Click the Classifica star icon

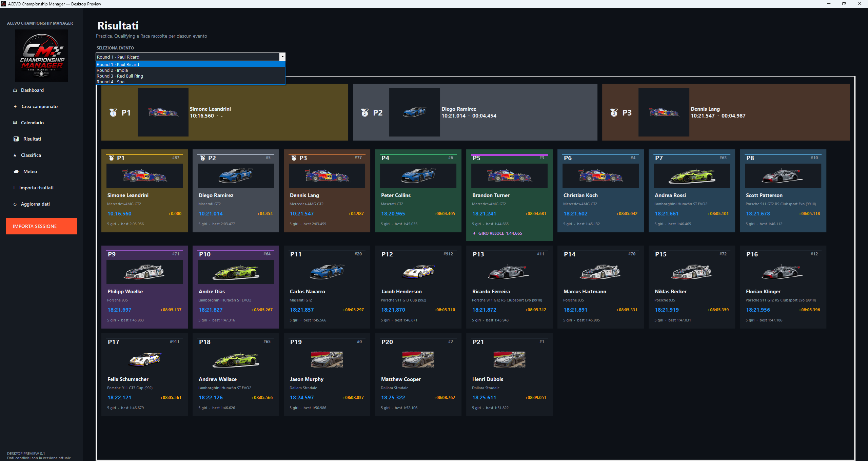[x=15, y=155]
